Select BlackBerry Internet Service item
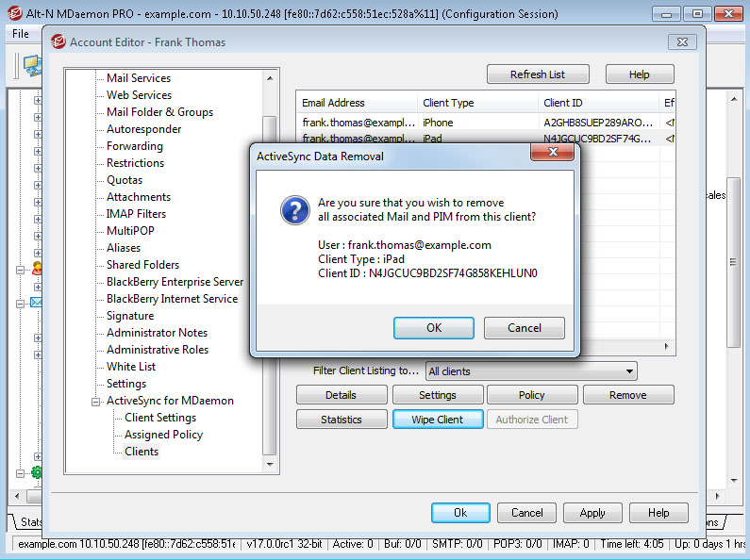This screenshot has height=560, width=750. coord(173,299)
